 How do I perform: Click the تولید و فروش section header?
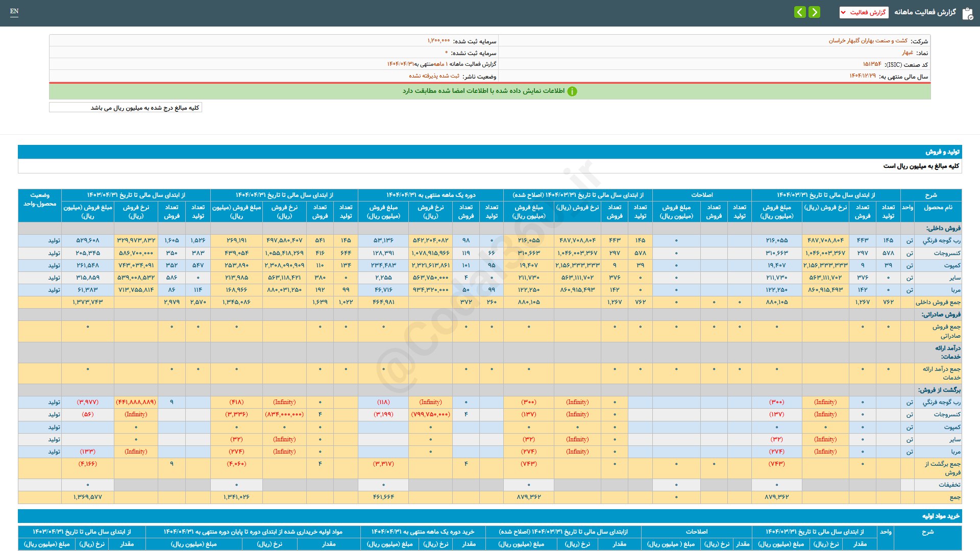pos(942,152)
